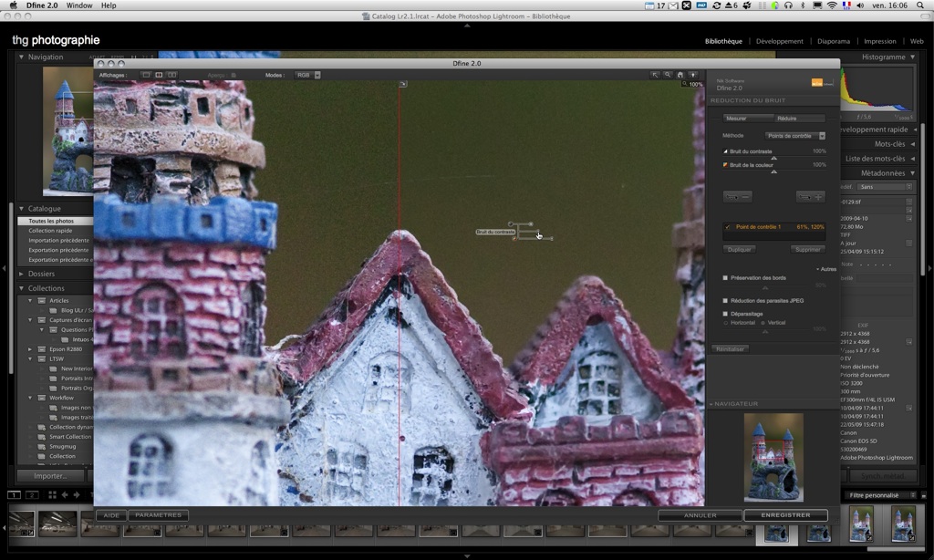Select the arrow pointer tool in Dfine

coord(655,75)
